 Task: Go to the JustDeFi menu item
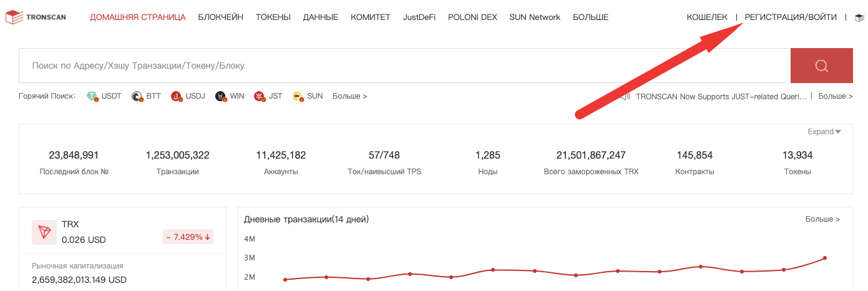(x=422, y=17)
